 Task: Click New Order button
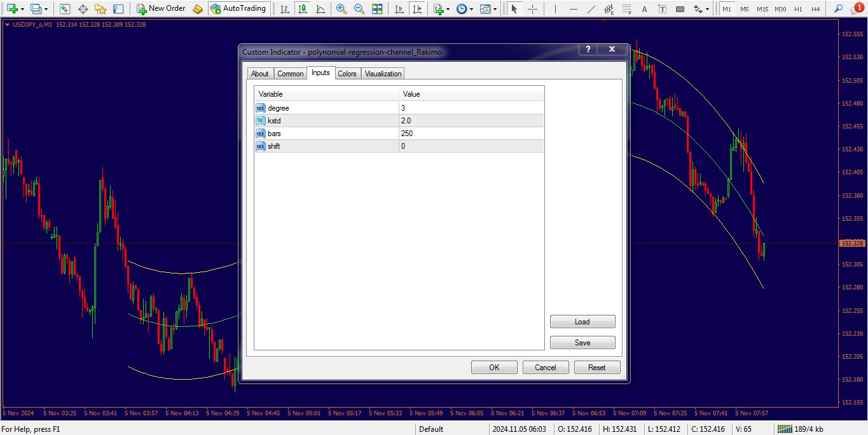[161, 9]
